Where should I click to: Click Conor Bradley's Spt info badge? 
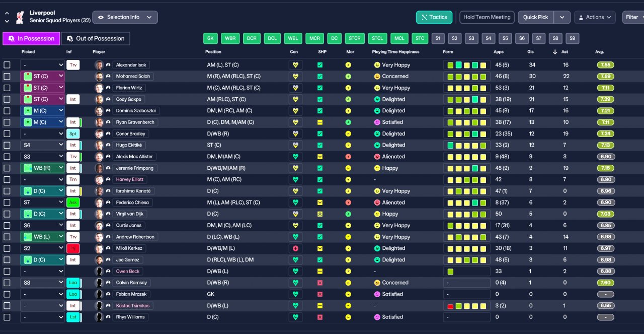coord(73,134)
